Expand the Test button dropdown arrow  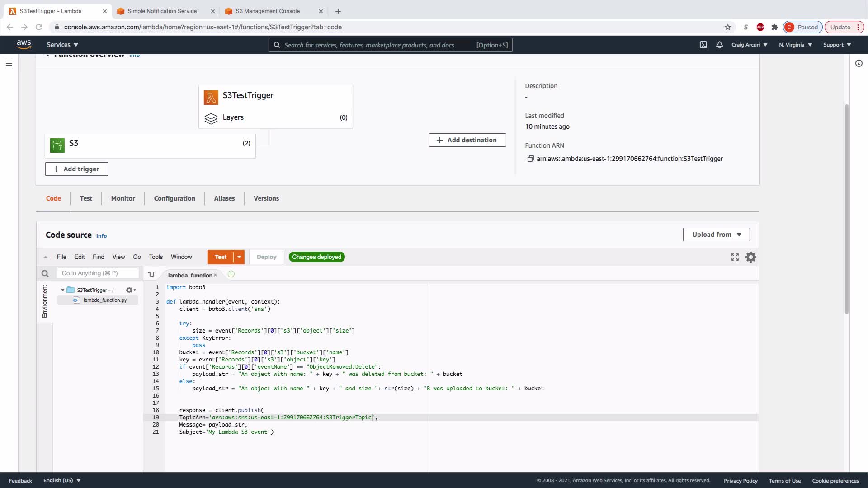239,257
